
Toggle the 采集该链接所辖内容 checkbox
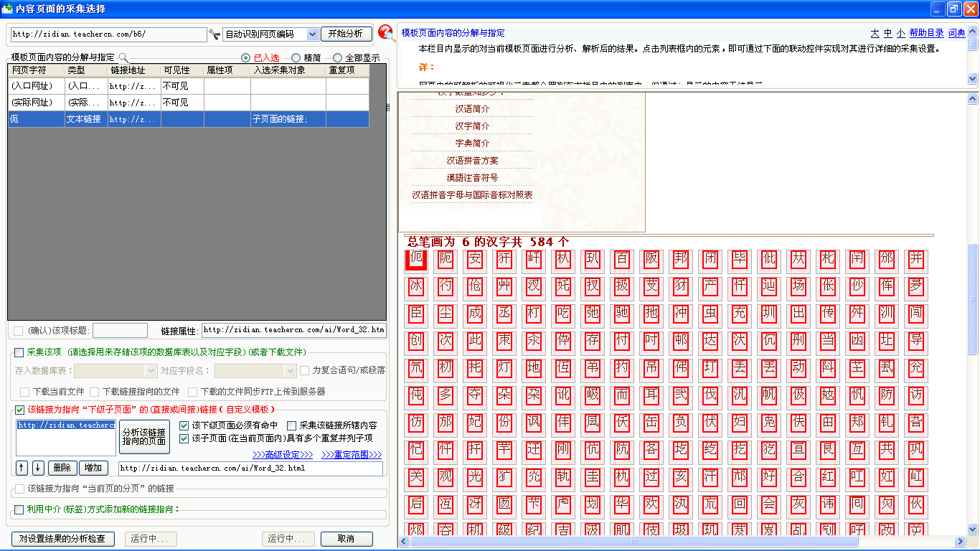coord(291,425)
